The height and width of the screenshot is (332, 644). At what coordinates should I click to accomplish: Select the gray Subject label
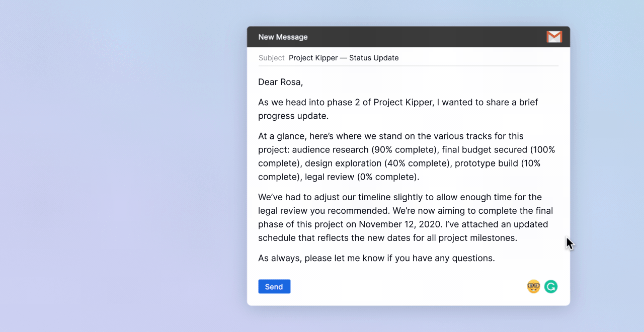coord(271,58)
